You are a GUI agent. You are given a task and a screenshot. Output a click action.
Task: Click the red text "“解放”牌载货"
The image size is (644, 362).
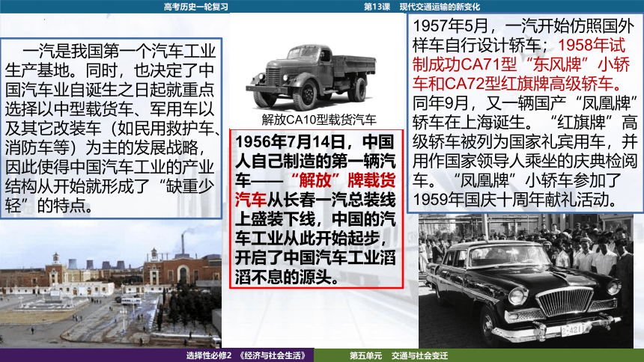click(x=343, y=180)
